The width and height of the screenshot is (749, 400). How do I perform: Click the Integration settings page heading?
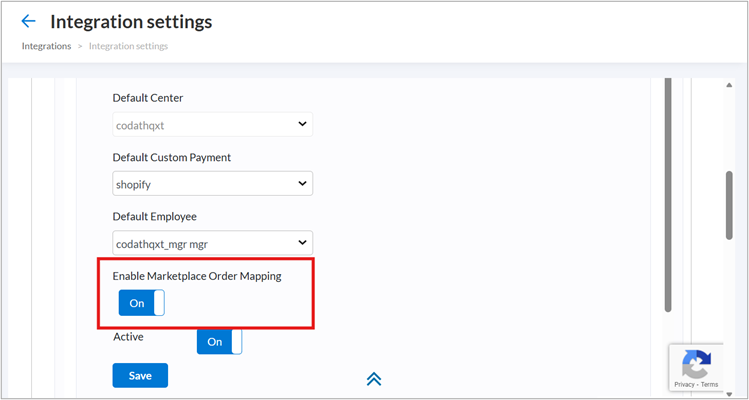[x=131, y=21]
